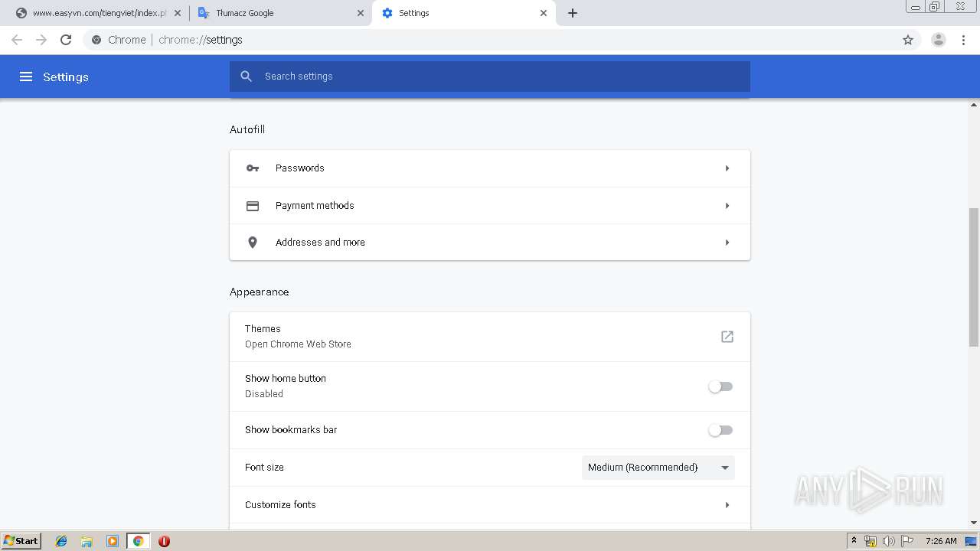Viewport: 980px width, 551px height.
Task: Click the chrome://settings address bar
Action: pyautogui.click(x=490, y=40)
